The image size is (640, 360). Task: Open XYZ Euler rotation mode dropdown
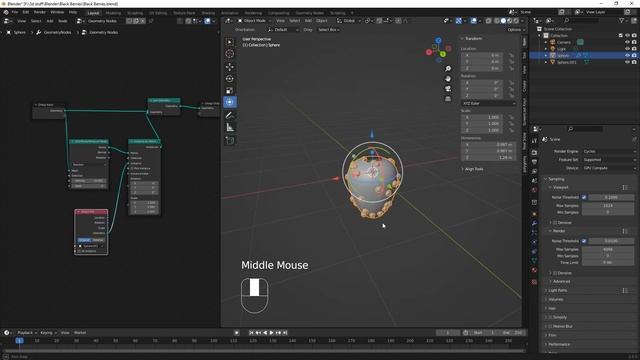[489, 103]
